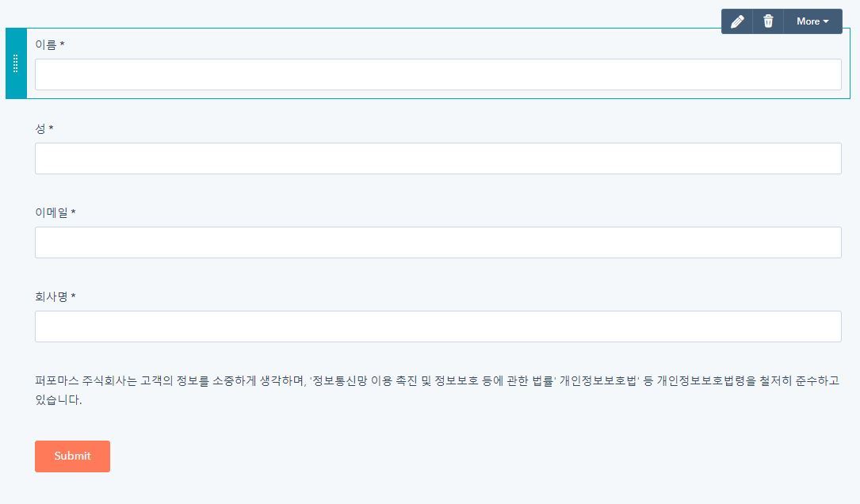The height and width of the screenshot is (504, 860).
Task: Open the More dropdown menu
Action: (812, 21)
